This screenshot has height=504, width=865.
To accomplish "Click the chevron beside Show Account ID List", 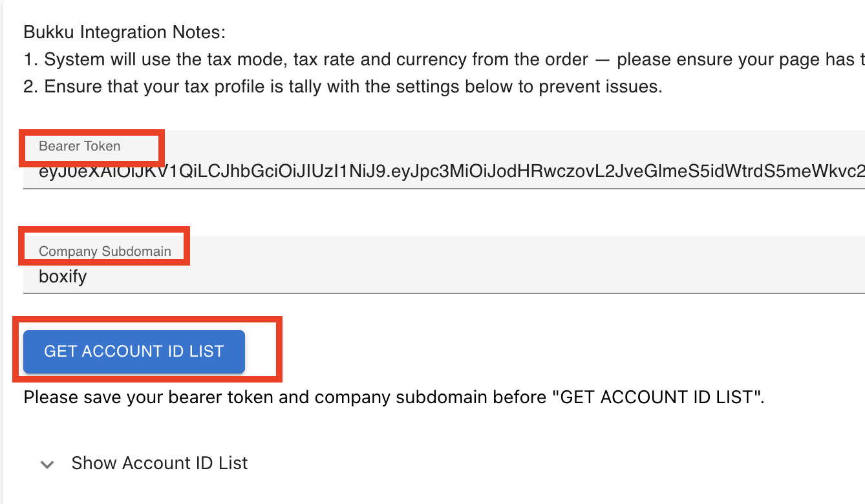I will coord(47,464).
